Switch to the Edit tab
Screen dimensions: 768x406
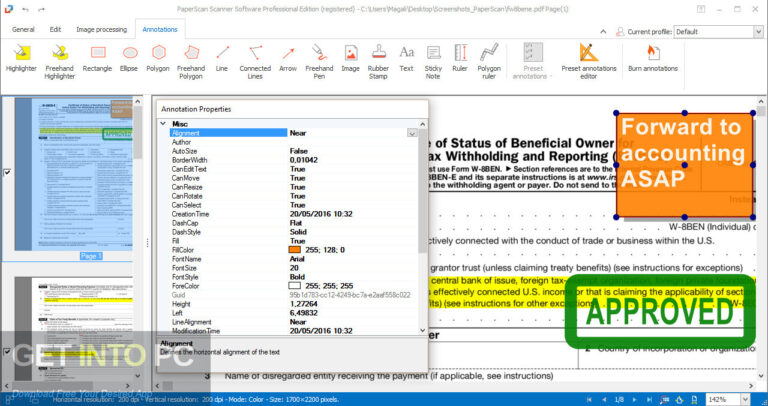point(55,29)
